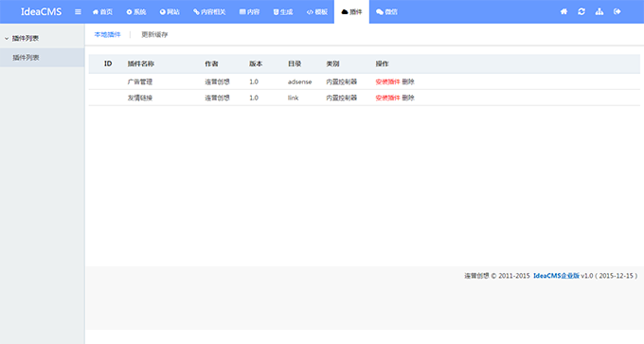
Task: Click the refresh arrows icon in header
Action: [x=581, y=11]
